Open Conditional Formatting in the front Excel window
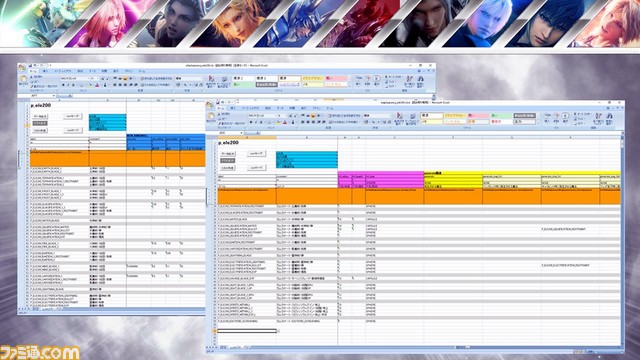The height and width of the screenshot is (360, 640). [x=399, y=118]
